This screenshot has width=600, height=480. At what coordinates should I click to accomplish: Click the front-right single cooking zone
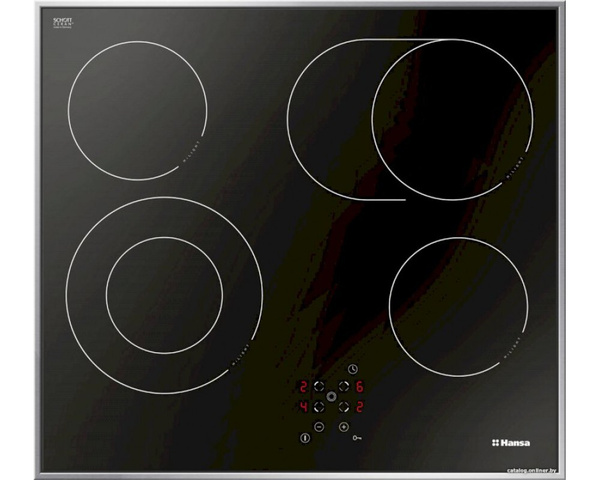[x=459, y=307]
